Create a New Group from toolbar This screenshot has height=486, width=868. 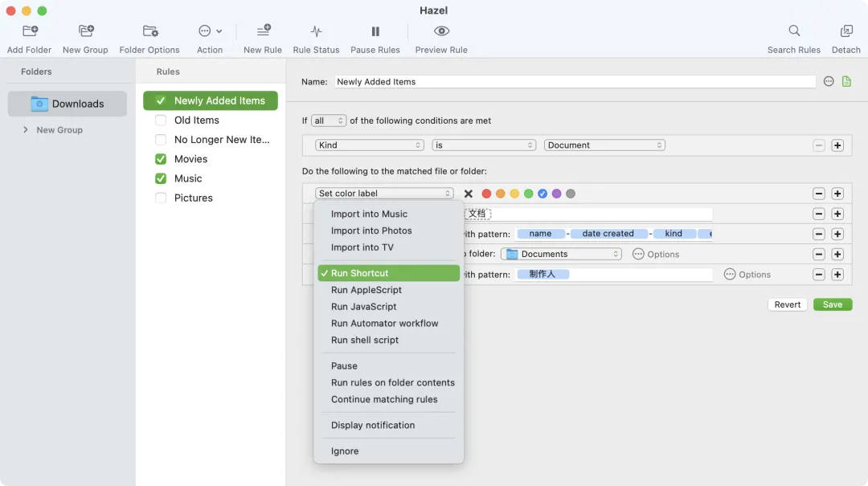pos(86,31)
